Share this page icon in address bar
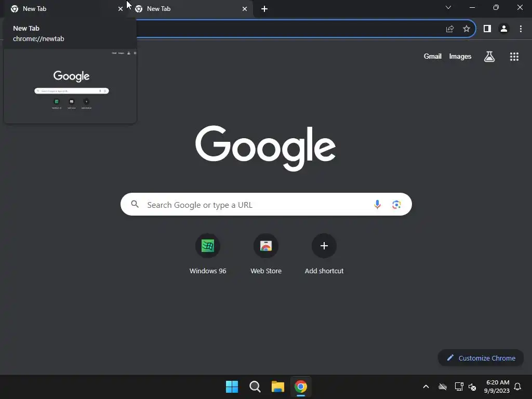 [449, 29]
